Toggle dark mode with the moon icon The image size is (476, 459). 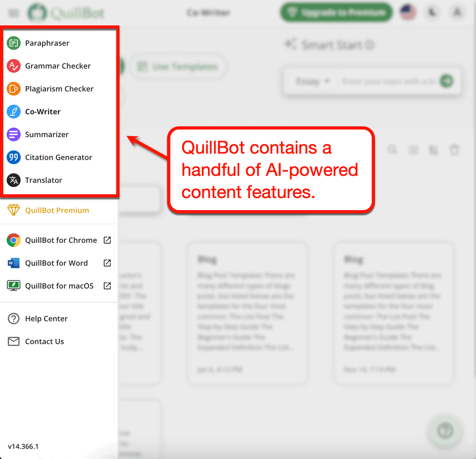click(x=432, y=12)
